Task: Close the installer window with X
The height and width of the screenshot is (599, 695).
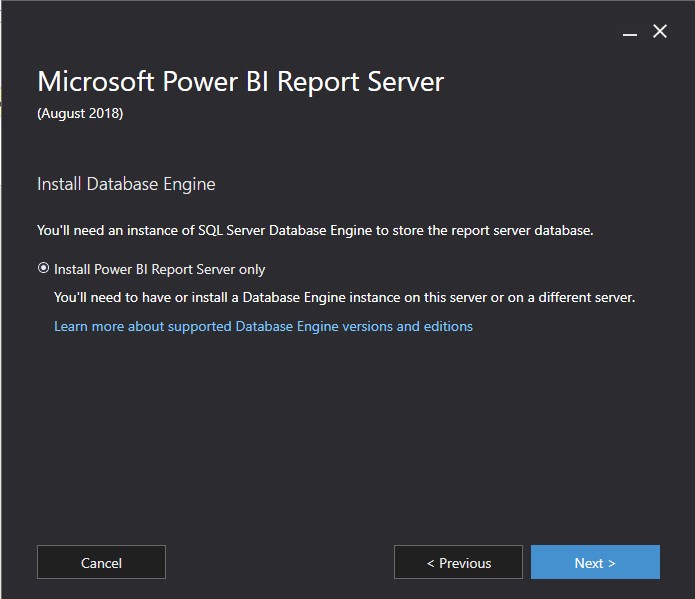Action: (660, 32)
